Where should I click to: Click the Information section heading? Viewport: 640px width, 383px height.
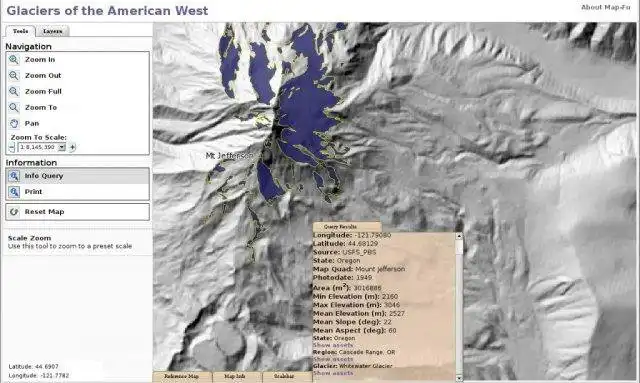[31, 163]
